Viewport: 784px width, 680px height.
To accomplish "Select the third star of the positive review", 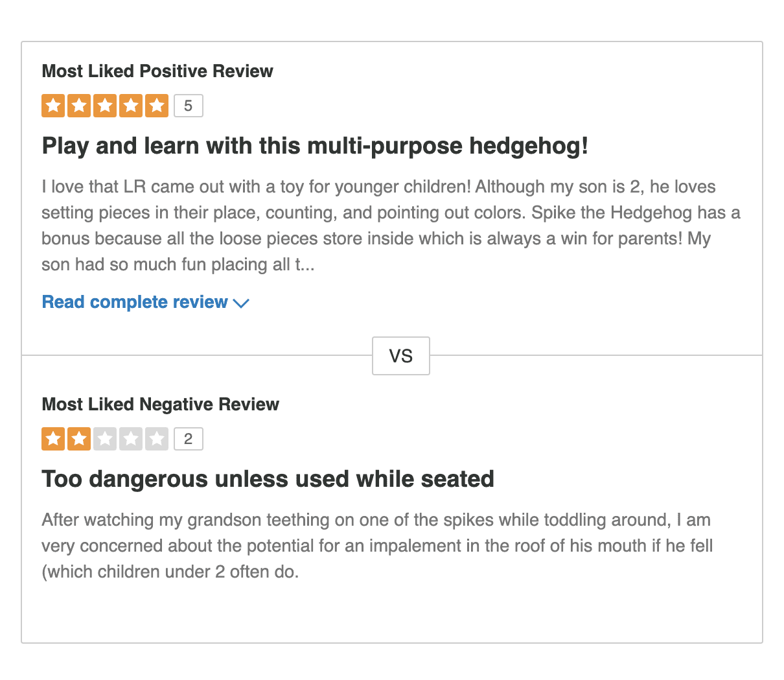I will pos(105,105).
